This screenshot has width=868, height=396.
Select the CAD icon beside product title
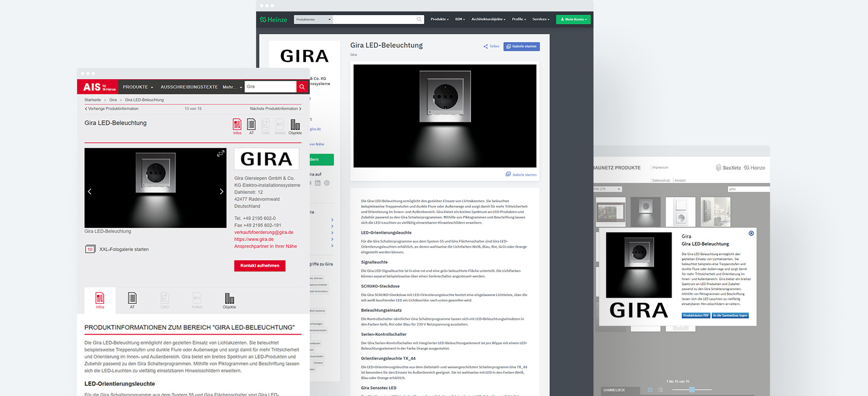click(265, 126)
